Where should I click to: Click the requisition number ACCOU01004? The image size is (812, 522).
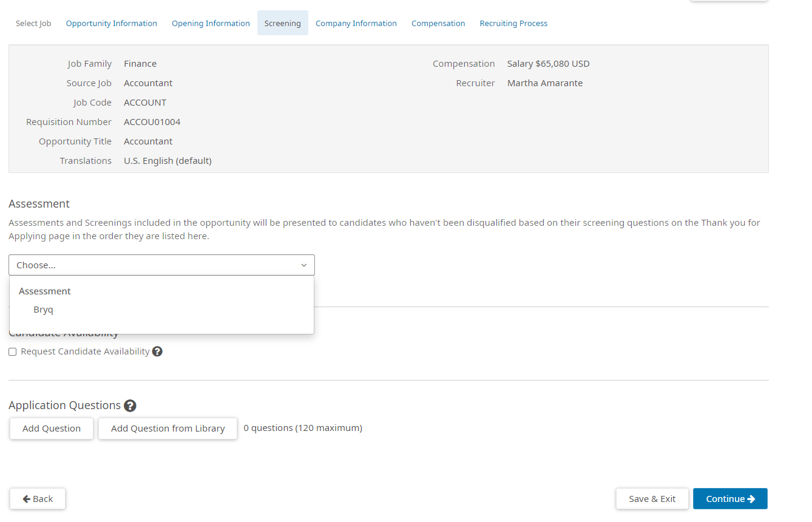pyautogui.click(x=152, y=122)
